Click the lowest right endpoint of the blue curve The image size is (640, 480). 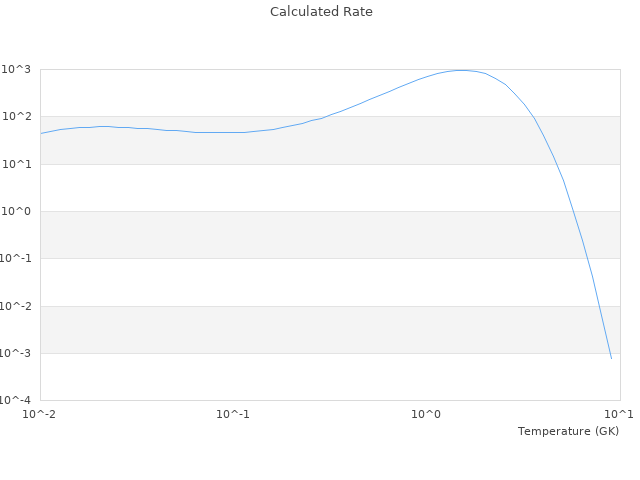pos(611,357)
